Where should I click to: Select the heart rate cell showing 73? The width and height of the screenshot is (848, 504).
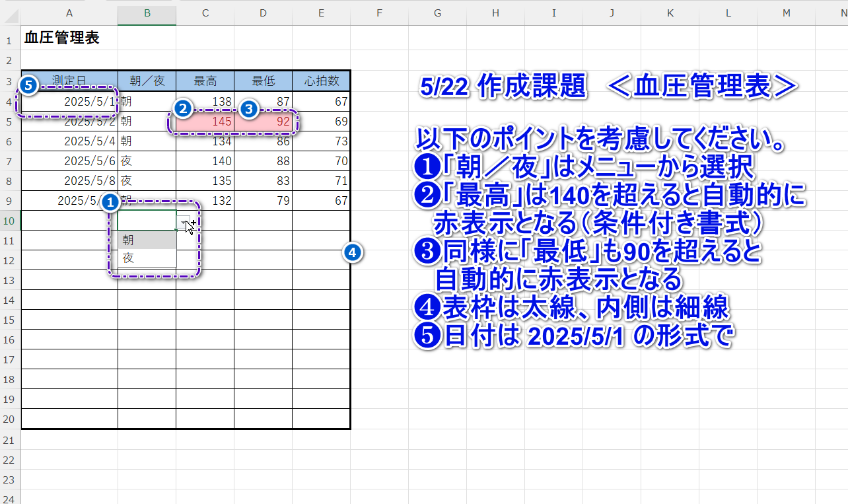click(x=321, y=141)
